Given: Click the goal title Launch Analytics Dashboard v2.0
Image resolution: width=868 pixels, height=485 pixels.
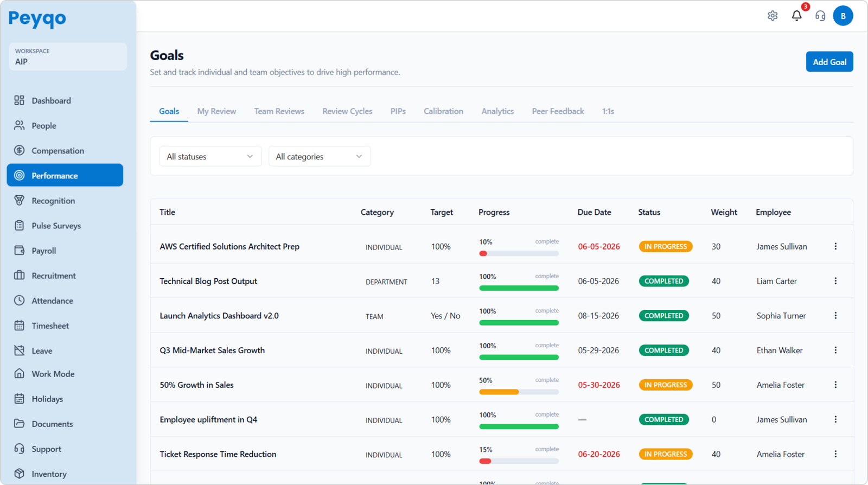Looking at the screenshot, I should coord(219,316).
